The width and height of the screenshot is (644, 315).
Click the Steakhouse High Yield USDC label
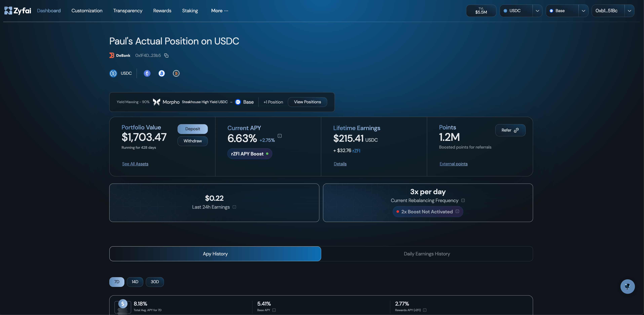pyautogui.click(x=205, y=102)
